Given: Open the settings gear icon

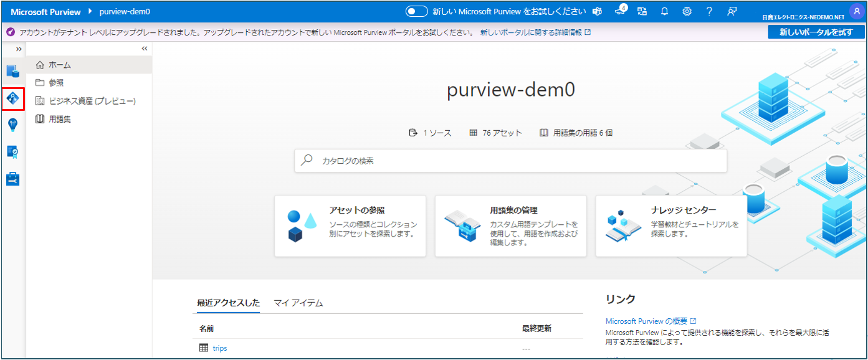Looking at the screenshot, I should point(687,12).
